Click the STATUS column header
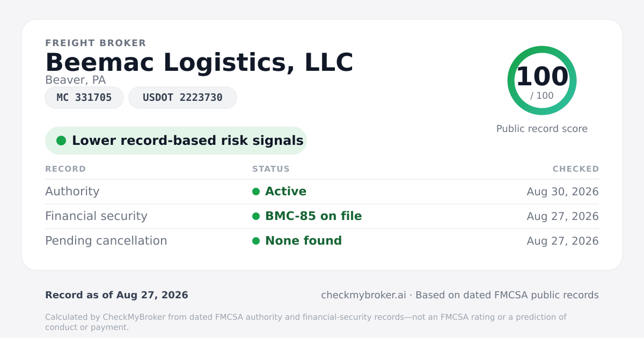This screenshot has height=338, width=644. click(271, 169)
